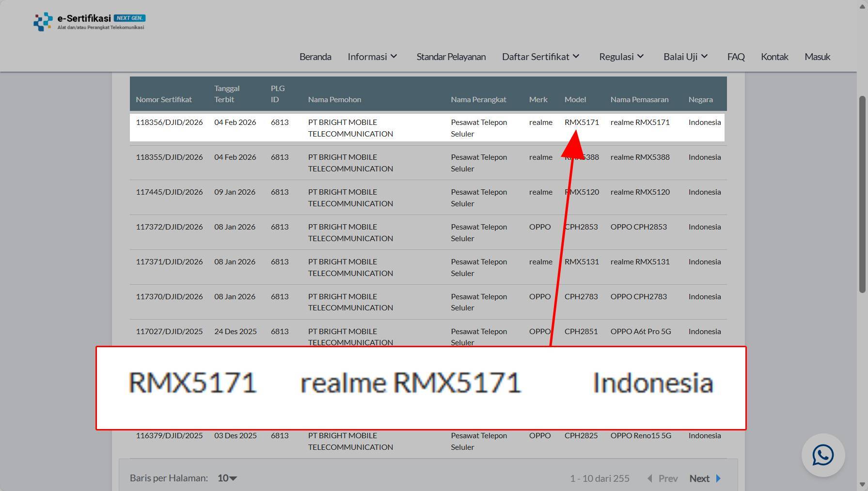This screenshot has height=491, width=868.
Task: Click marketing name realme RMX5131
Action: 640,261
